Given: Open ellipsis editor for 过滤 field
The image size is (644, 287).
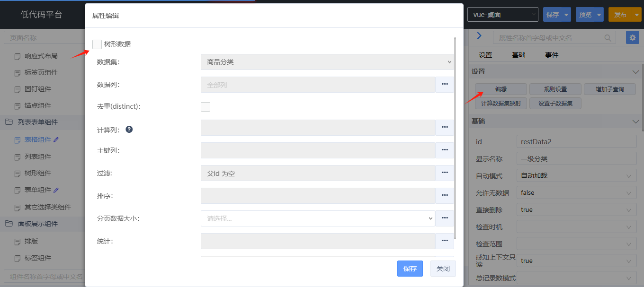Looking at the screenshot, I should [x=445, y=173].
